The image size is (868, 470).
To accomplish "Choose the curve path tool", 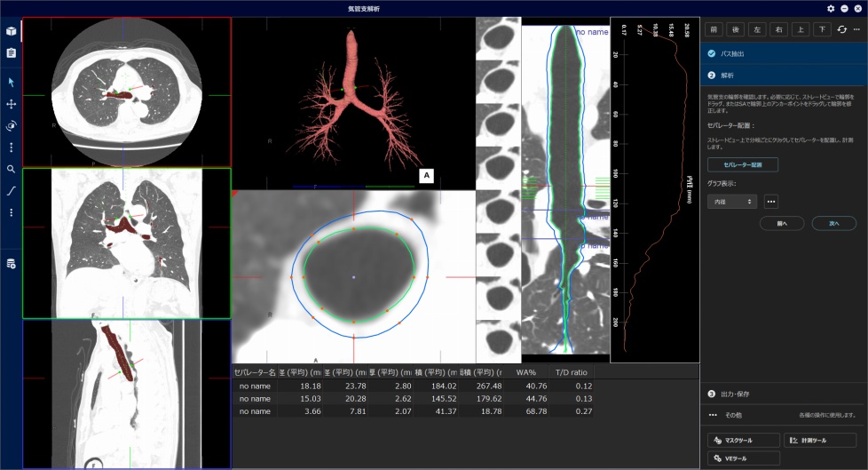I will coord(12,191).
